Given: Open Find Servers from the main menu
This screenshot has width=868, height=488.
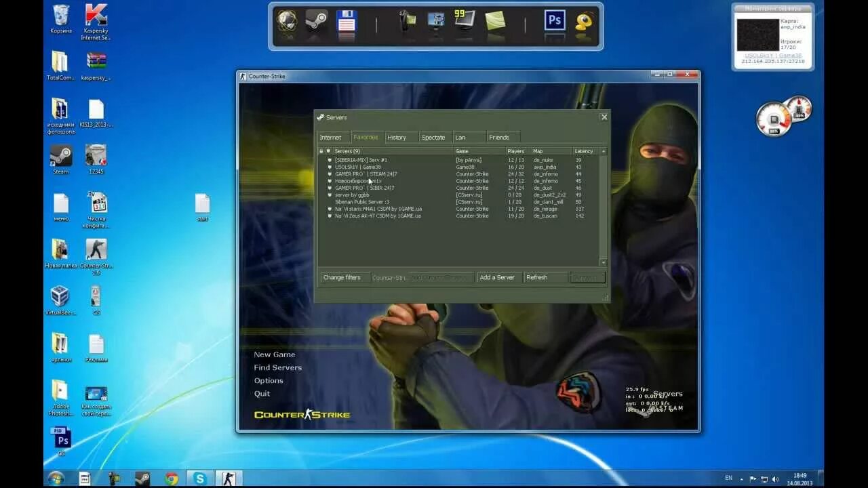Looking at the screenshot, I should pos(278,367).
